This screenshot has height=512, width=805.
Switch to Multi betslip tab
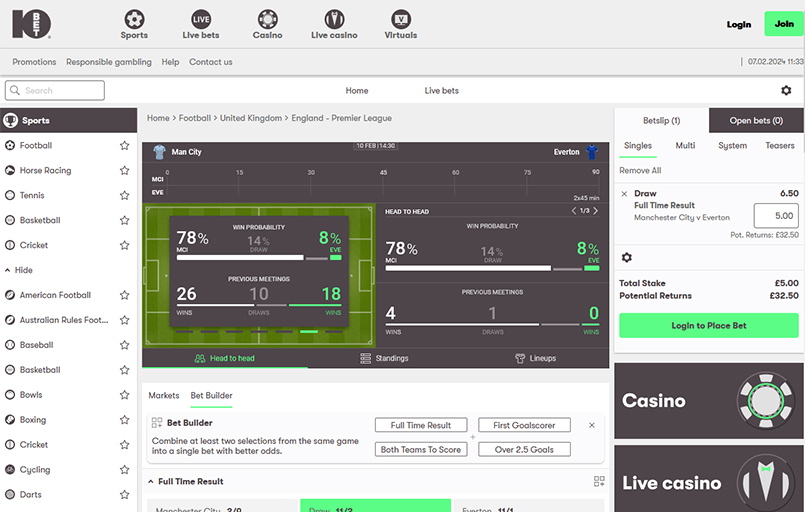coord(685,146)
